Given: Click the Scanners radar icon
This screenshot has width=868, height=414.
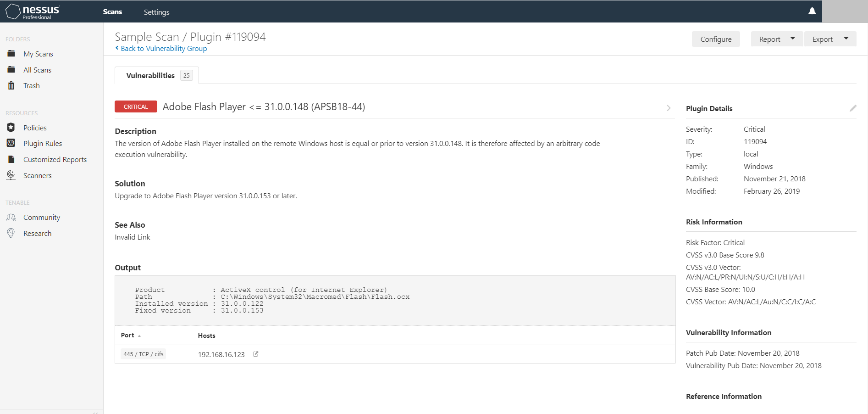Looking at the screenshot, I should coord(11,175).
